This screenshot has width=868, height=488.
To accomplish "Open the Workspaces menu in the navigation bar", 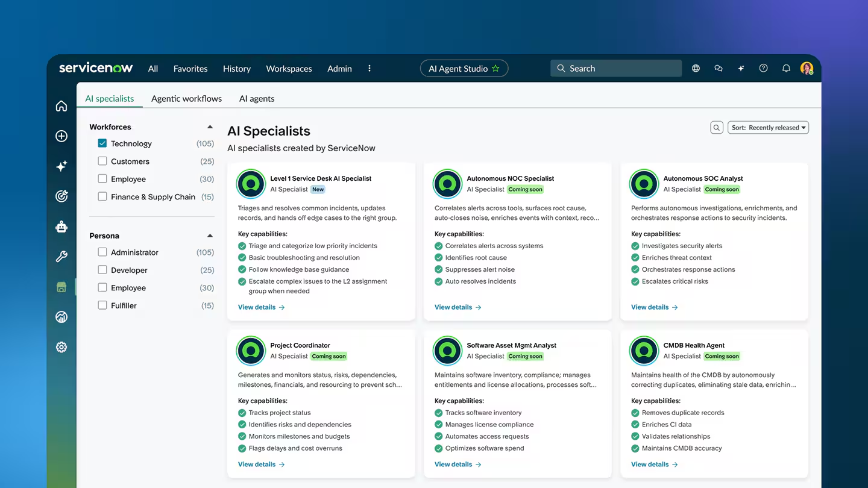I will 289,69.
